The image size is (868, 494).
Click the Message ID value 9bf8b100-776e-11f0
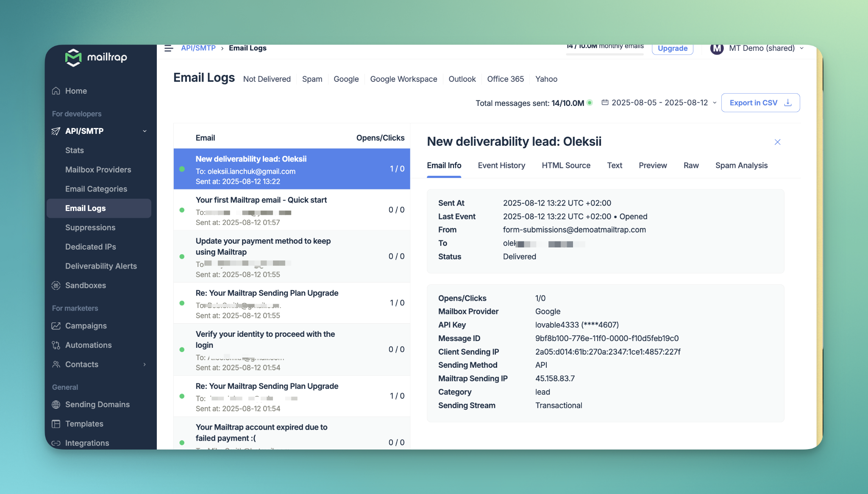pos(607,339)
